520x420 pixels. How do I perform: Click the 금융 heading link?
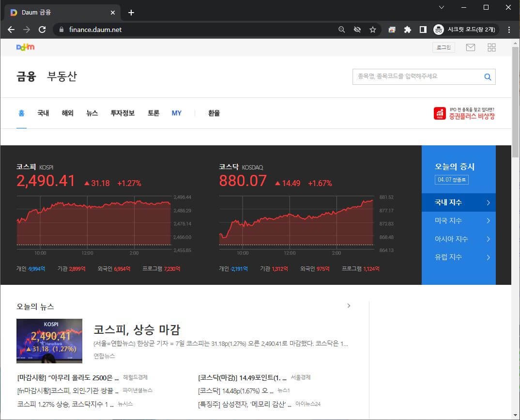click(x=26, y=77)
